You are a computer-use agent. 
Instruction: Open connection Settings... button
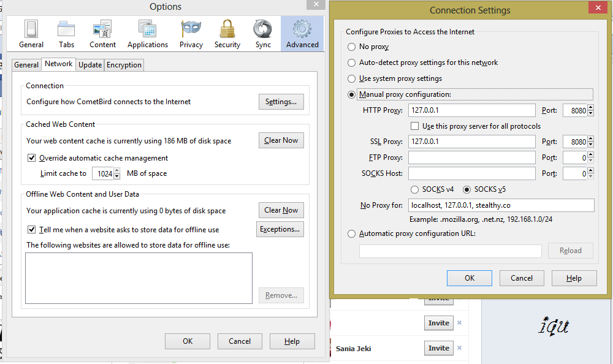(x=281, y=102)
